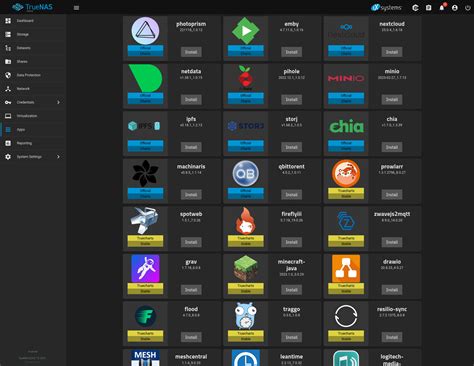Install the drawio app
The height and width of the screenshot is (366, 474).
tap(392, 290)
